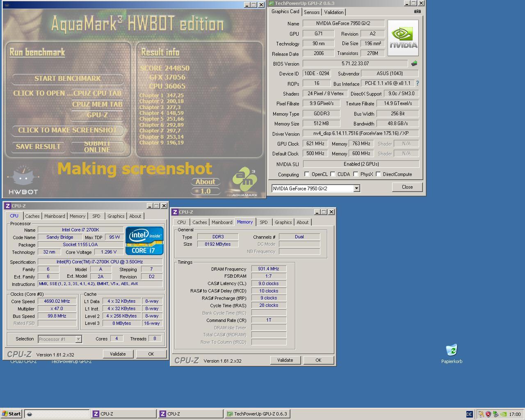Select the first CPU-Z taskbar button
The image size is (525, 420).
click(x=123, y=414)
